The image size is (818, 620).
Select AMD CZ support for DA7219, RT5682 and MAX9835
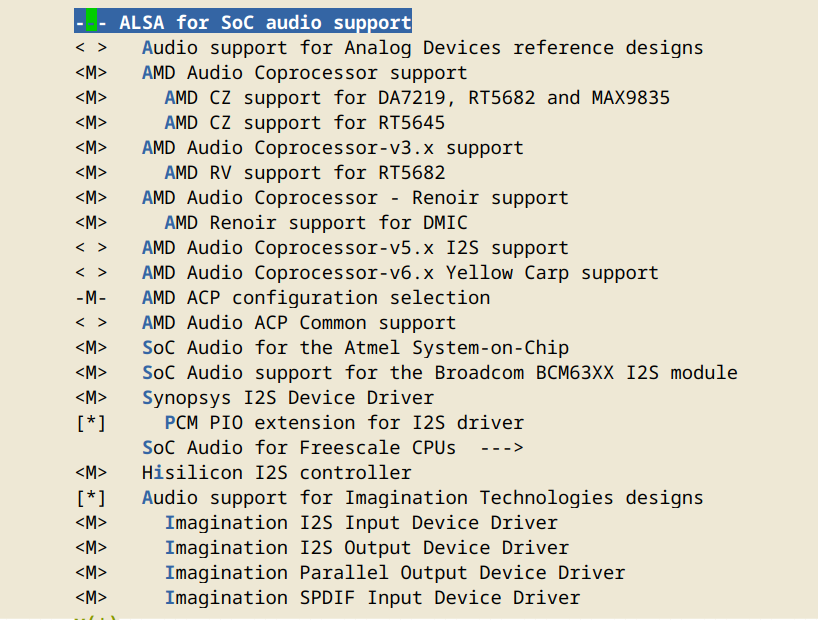coord(417,98)
